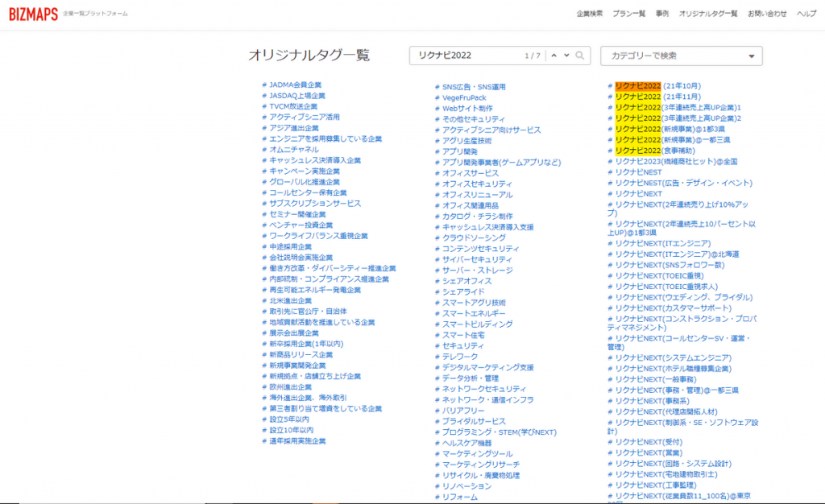Viewport: 825px width, 504px height.
Task: Open リクナビ2022(食事補助) tag
Action: 654,151
